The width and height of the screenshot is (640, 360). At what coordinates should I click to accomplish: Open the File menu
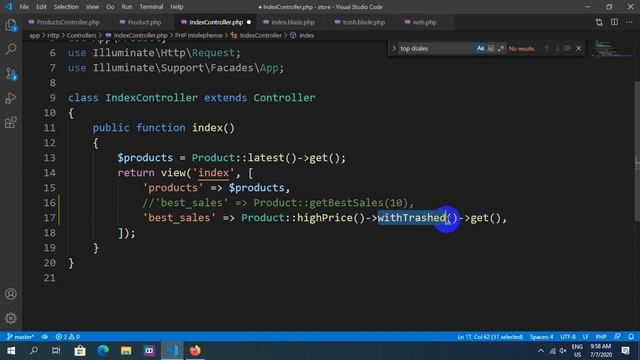[24, 7]
